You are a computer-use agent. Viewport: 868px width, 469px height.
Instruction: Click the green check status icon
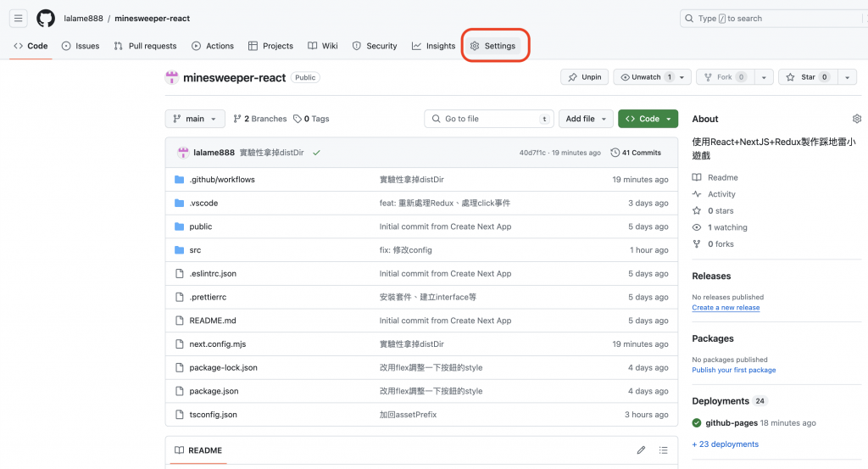pyautogui.click(x=317, y=153)
